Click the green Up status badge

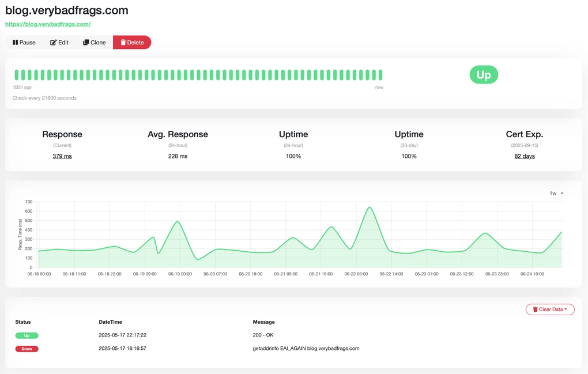(x=483, y=74)
